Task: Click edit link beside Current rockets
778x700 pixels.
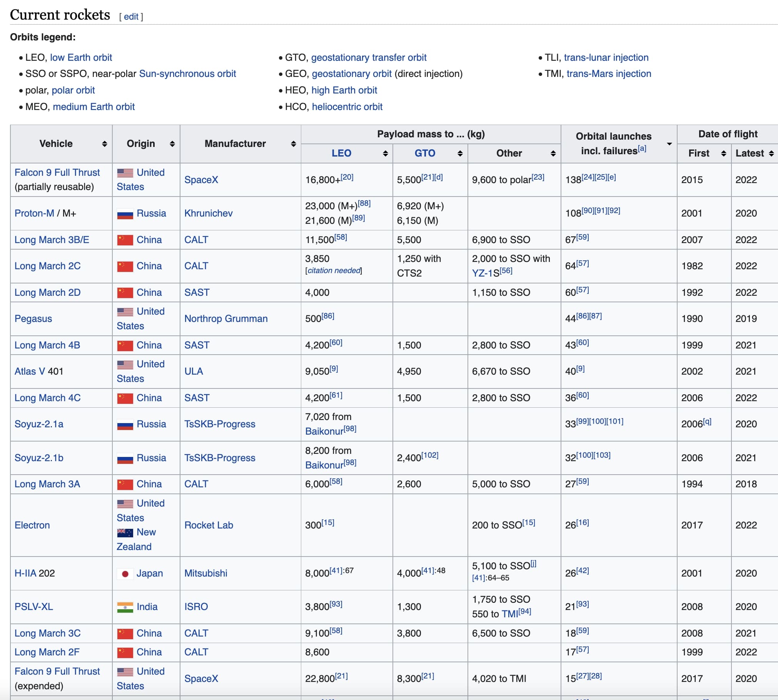Action: point(131,17)
